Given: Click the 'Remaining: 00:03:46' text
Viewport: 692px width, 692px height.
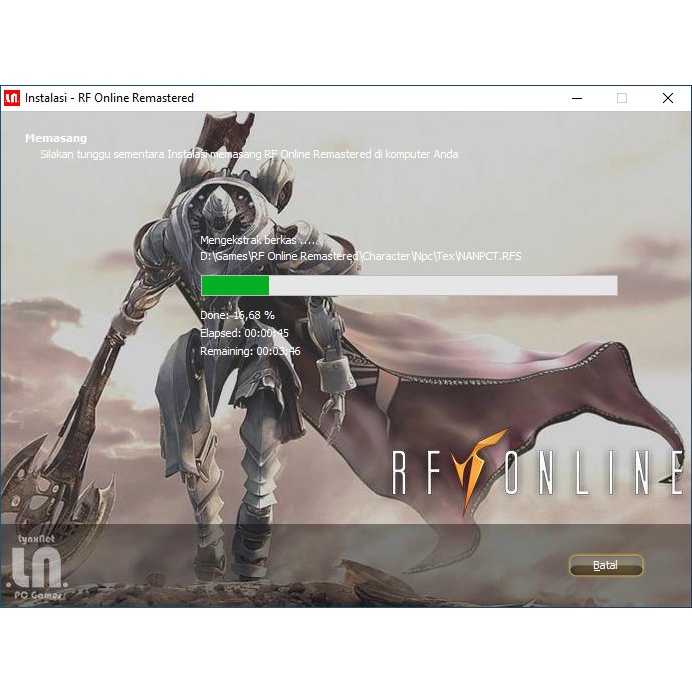Looking at the screenshot, I should [250, 351].
